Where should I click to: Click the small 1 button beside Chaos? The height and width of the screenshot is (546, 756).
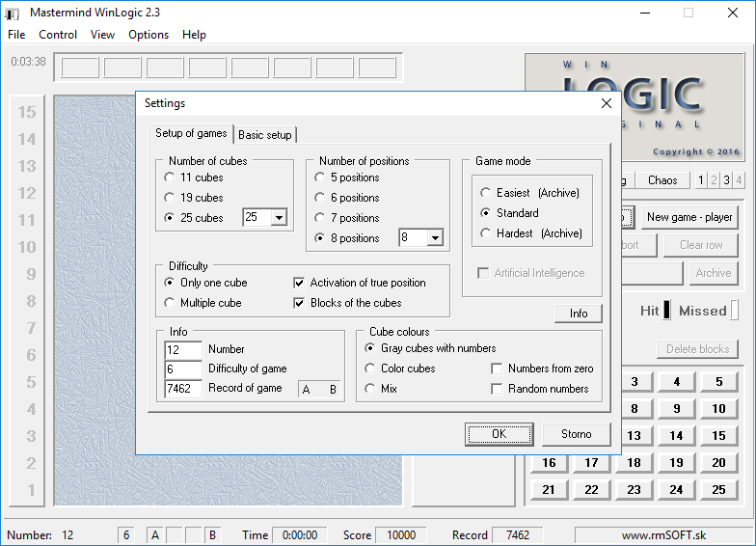click(700, 180)
